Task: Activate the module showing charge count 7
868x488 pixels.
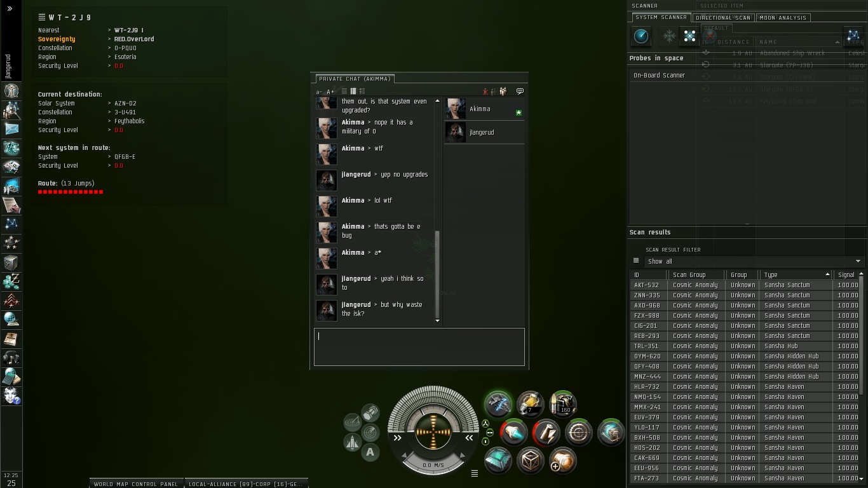Action: [x=530, y=403]
